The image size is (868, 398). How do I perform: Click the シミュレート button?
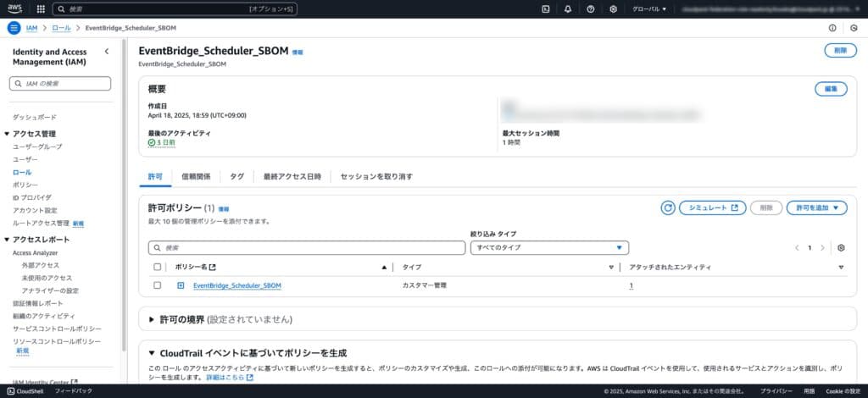point(712,207)
